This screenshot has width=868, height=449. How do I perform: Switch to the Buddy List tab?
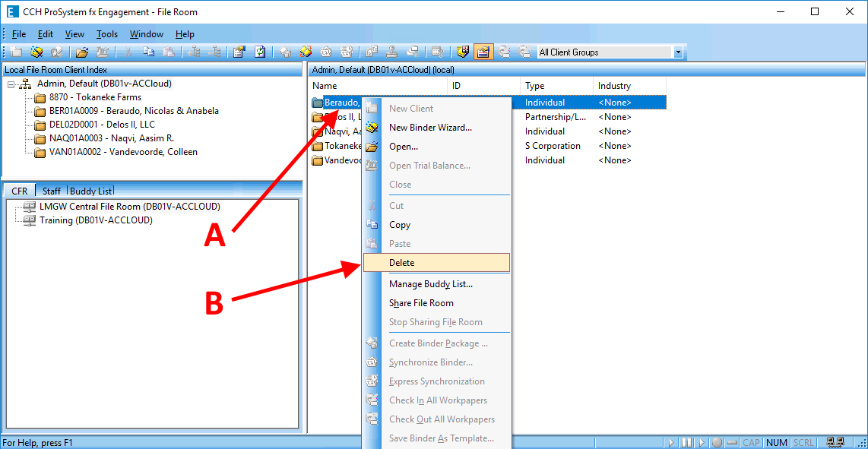[x=90, y=191]
